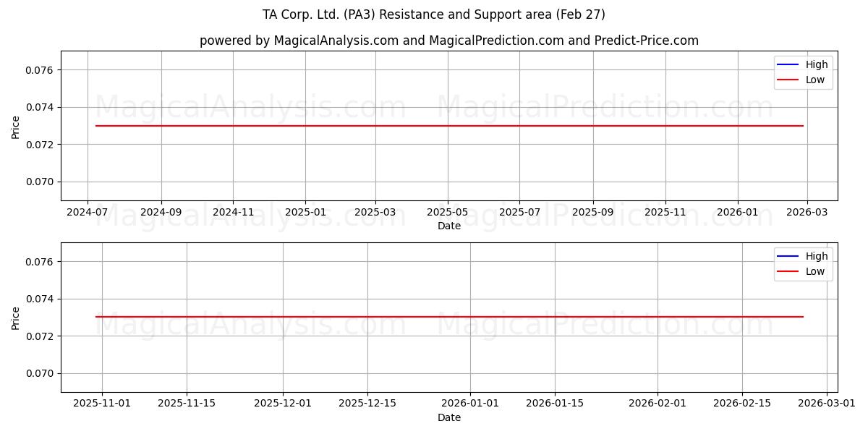Click the '2026-03' x-axis label on the top chart
The width and height of the screenshot is (868, 434).
807,213
